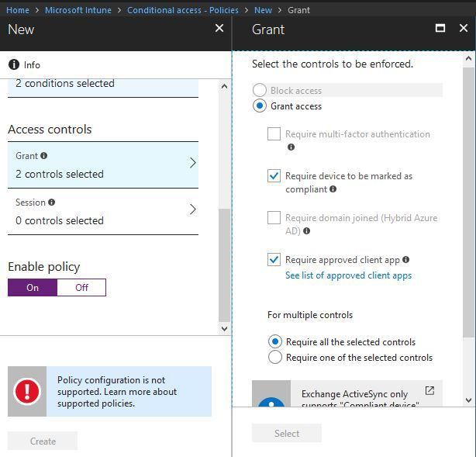Click info icon next to Session label
This screenshot has width=476, height=457.
click(52, 203)
